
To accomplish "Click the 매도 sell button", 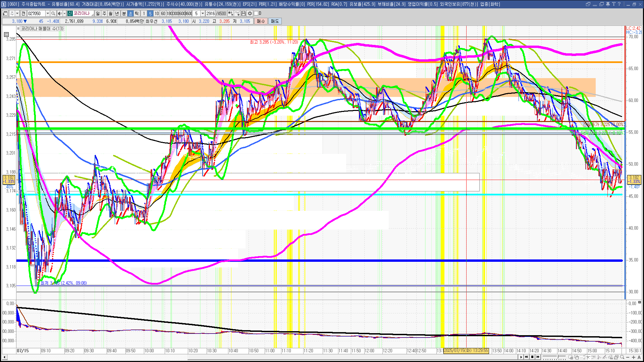I will coord(275,21).
